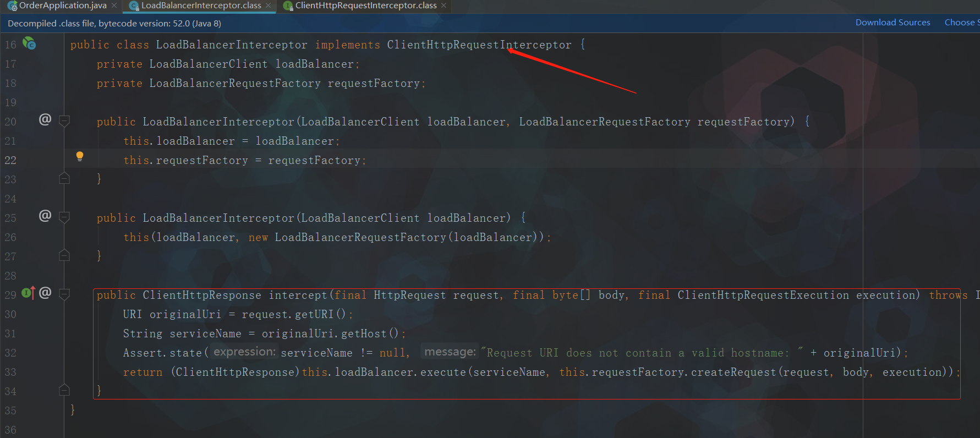Click line number 33 in the gutter

tap(10, 372)
